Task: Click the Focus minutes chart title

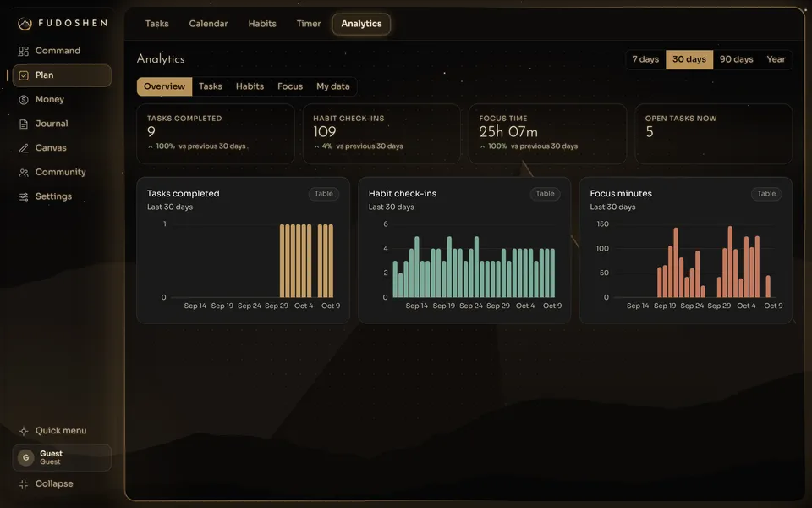Action: [621, 194]
